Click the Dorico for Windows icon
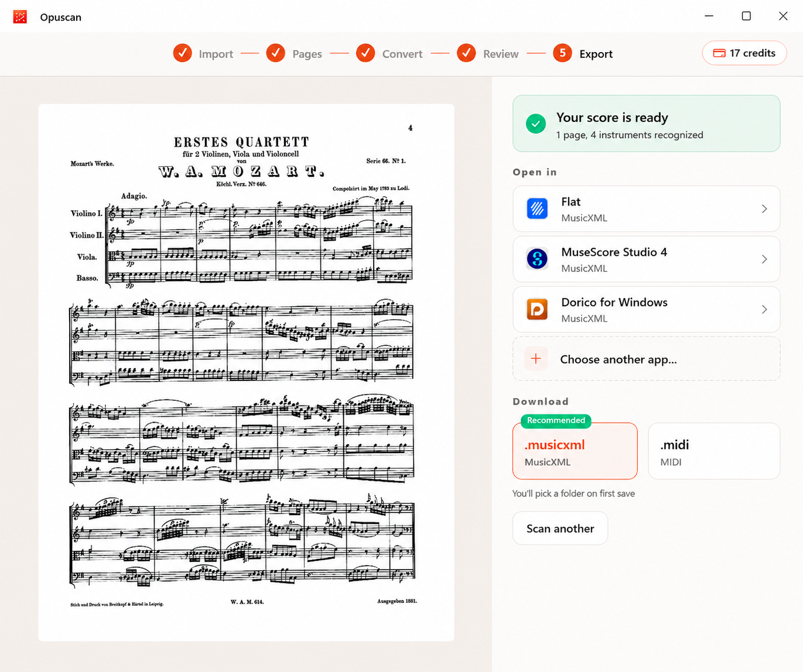803x672 pixels. pos(537,310)
